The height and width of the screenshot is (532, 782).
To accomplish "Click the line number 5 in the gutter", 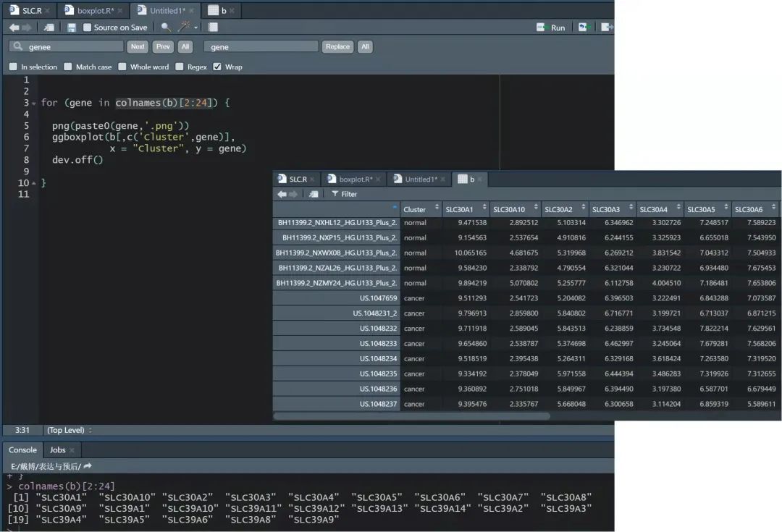I will pyautogui.click(x=26, y=126).
